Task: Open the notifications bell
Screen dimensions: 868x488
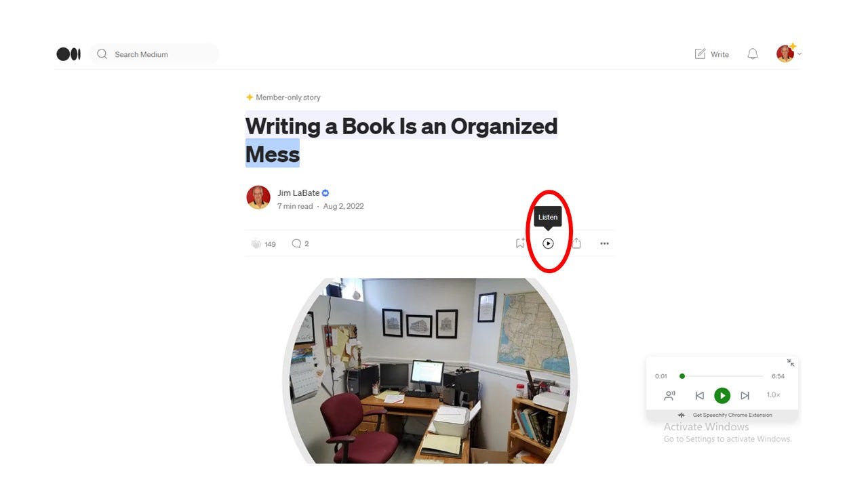Action: pos(753,54)
